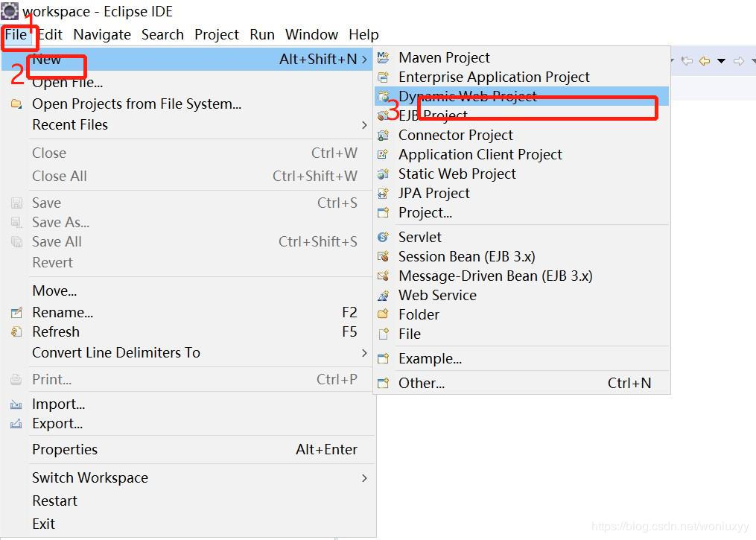This screenshot has height=540, width=756.
Task: Choose Application Client Project entry
Action: click(x=522, y=154)
